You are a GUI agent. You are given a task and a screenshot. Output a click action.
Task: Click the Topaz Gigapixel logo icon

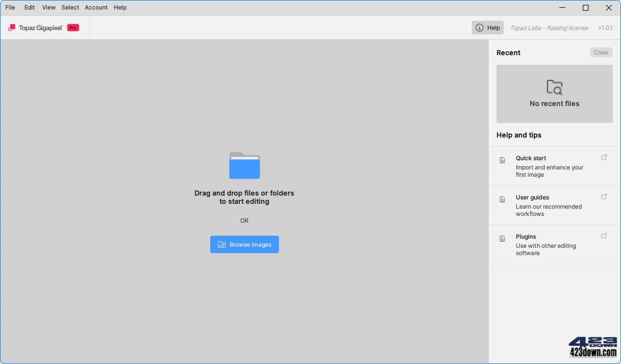pyautogui.click(x=12, y=28)
